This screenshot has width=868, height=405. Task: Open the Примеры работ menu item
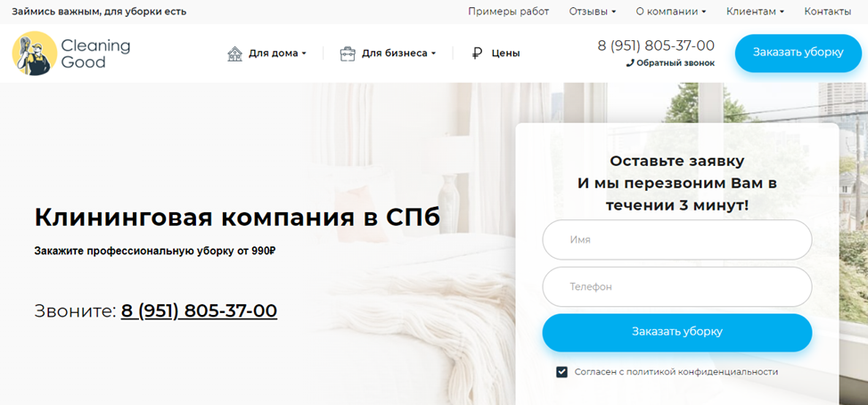tap(508, 12)
